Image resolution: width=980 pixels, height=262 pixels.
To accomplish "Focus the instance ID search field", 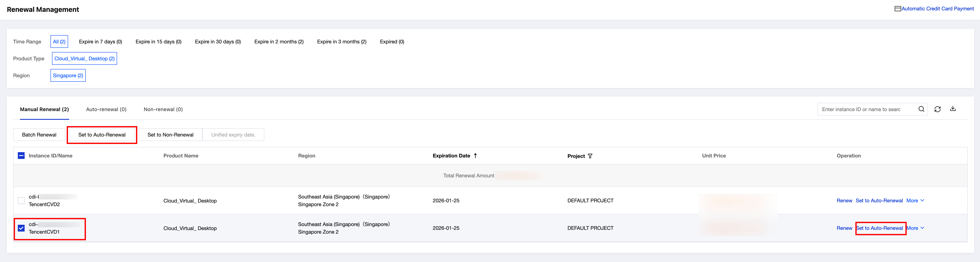I will (x=865, y=109).
